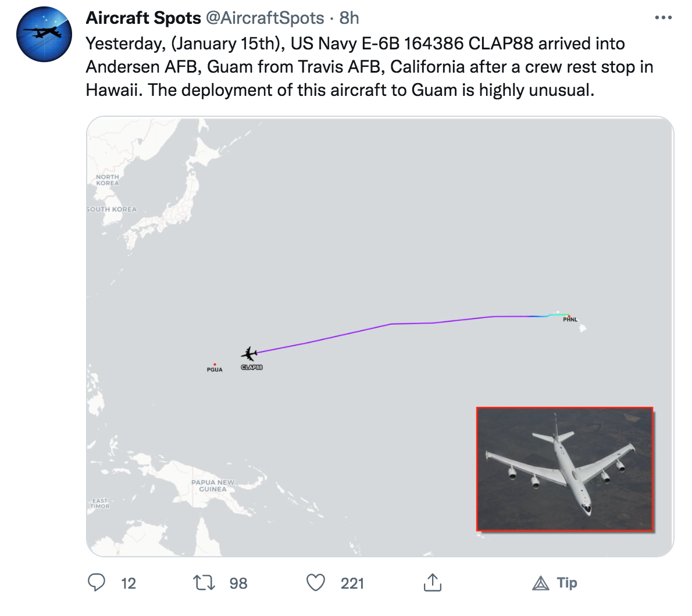692x616 pixels.
Task: Click the 8h timestamp link
Action: [x=349, y=18]
